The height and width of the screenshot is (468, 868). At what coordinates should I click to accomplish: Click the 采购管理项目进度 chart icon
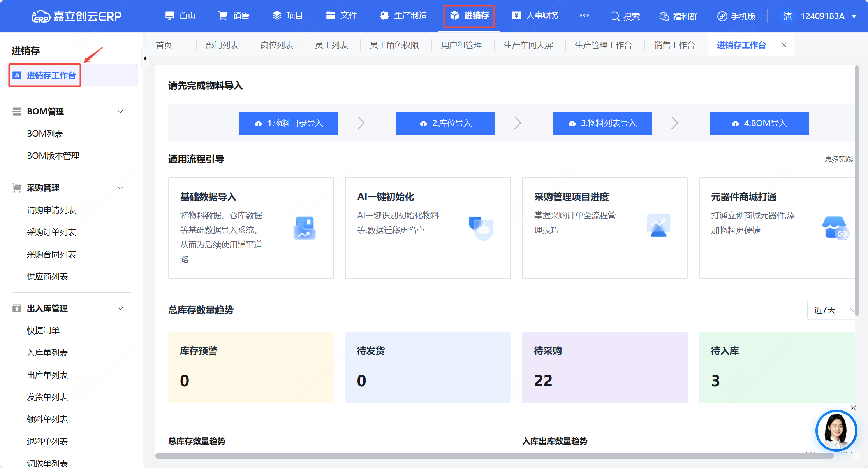coord(658,225)
